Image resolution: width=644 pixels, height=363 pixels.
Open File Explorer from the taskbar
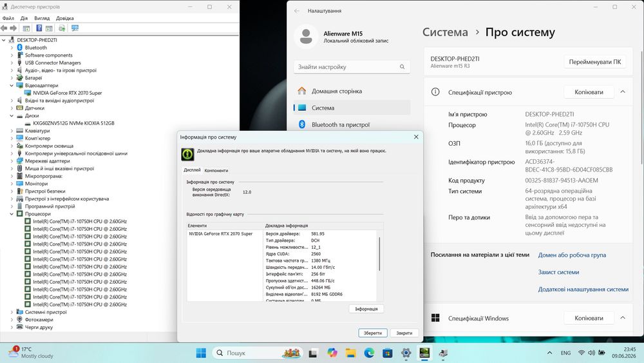click(350, 353)
